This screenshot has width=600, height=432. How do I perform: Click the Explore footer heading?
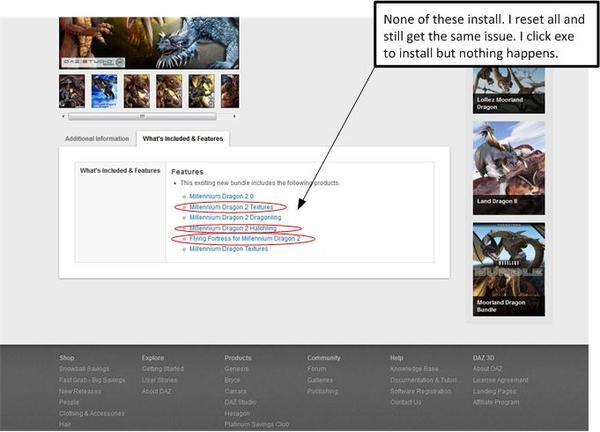click(x=153, y=358)
